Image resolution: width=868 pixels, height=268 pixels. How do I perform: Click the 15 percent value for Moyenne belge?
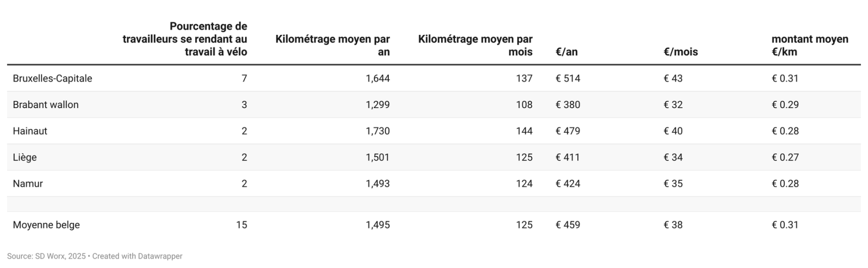coord(241,225)
